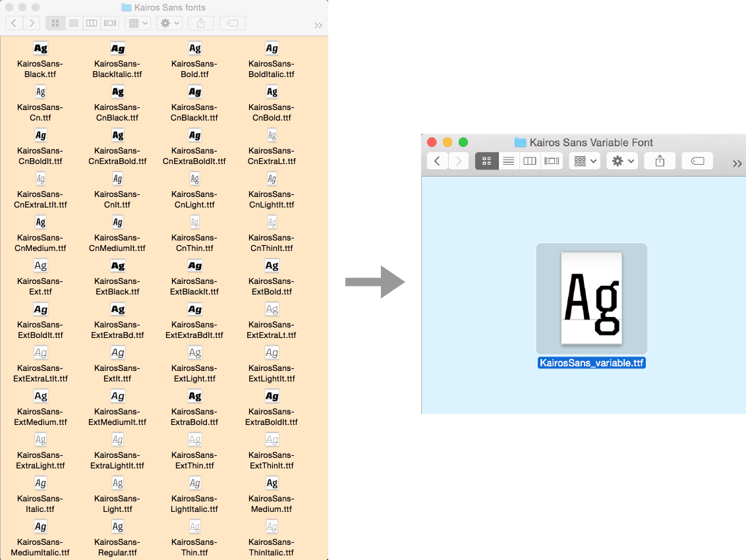746x560 pixels.
Task: Click the KairosSans-ThinItalic.ttf file name
Action: coord(272,547)
